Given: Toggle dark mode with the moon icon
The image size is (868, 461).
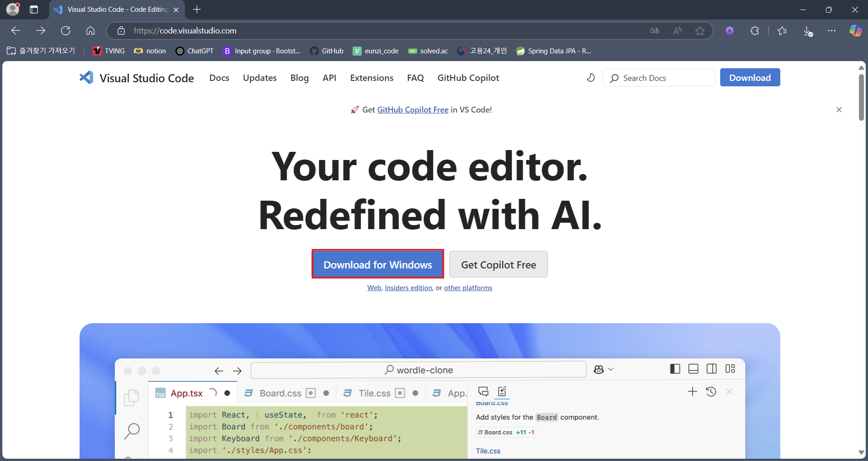Looking at the screenshot, I should click(591, 77).
